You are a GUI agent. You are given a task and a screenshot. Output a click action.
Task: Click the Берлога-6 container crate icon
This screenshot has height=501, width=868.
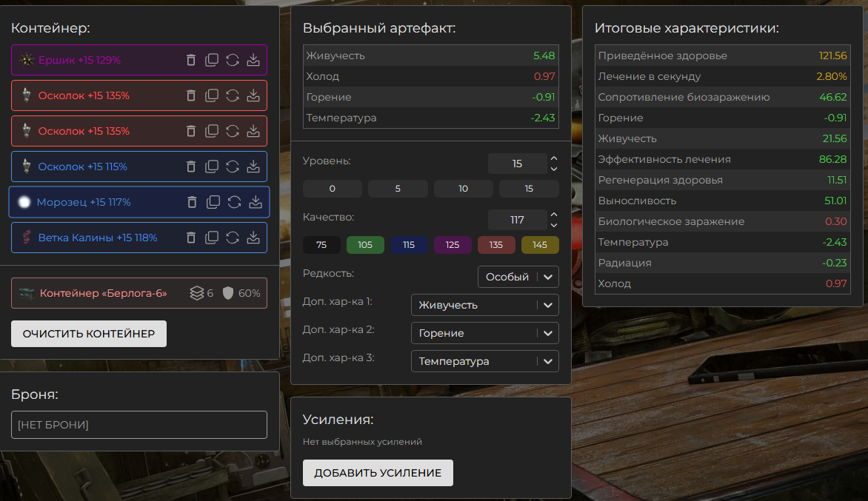pos(27,293)
